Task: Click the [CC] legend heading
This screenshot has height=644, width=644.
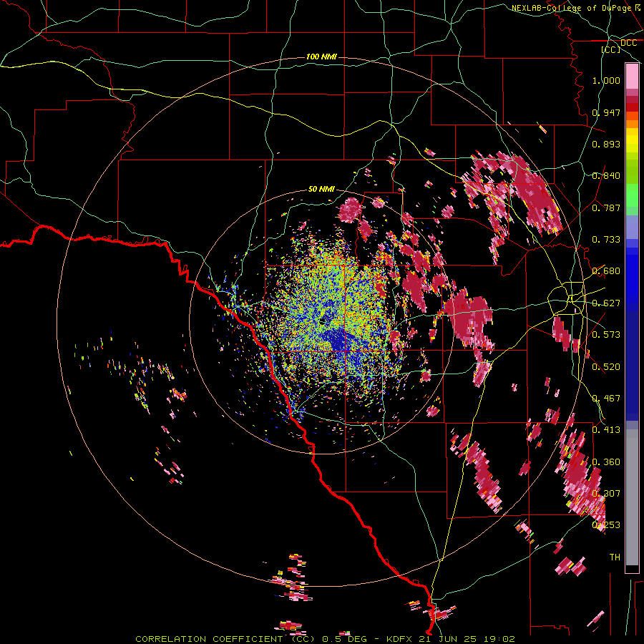Action: click(611, 49)
